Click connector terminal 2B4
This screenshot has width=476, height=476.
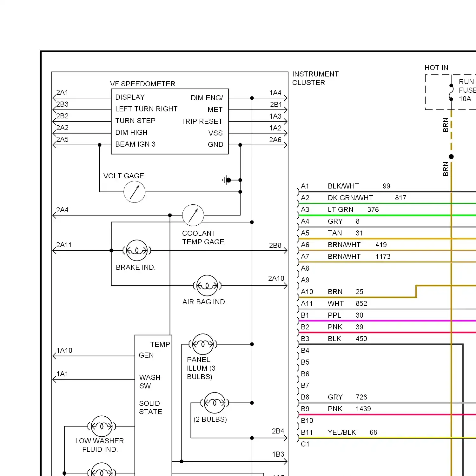[278, 431]
